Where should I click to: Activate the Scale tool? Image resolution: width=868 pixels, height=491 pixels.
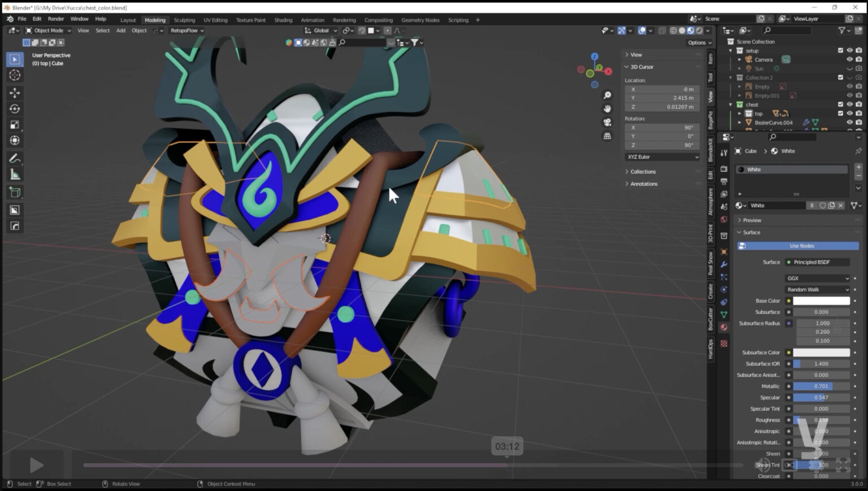[15, 124]
